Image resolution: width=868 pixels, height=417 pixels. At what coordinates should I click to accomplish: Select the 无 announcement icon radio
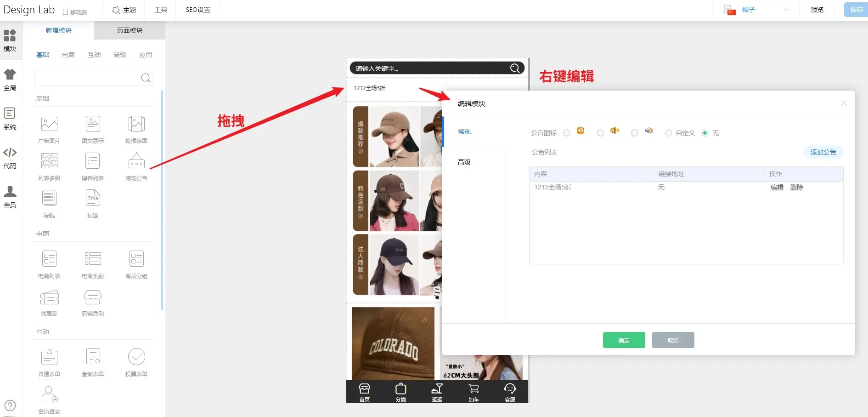705,133
